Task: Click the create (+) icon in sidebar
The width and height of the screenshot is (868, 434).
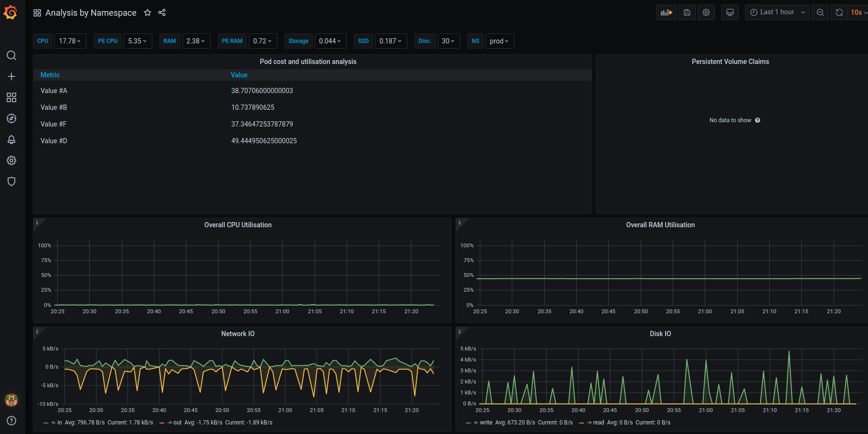Action: pyautogui.click(x=11, y=76)
